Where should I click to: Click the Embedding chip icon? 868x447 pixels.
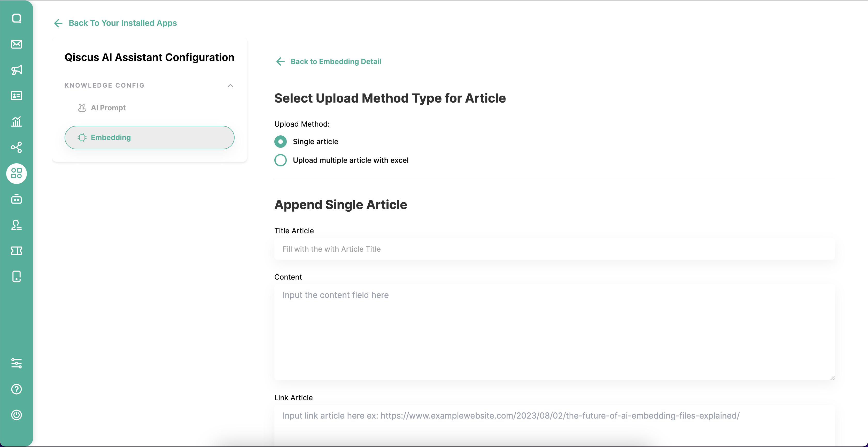tap(82, 137)
